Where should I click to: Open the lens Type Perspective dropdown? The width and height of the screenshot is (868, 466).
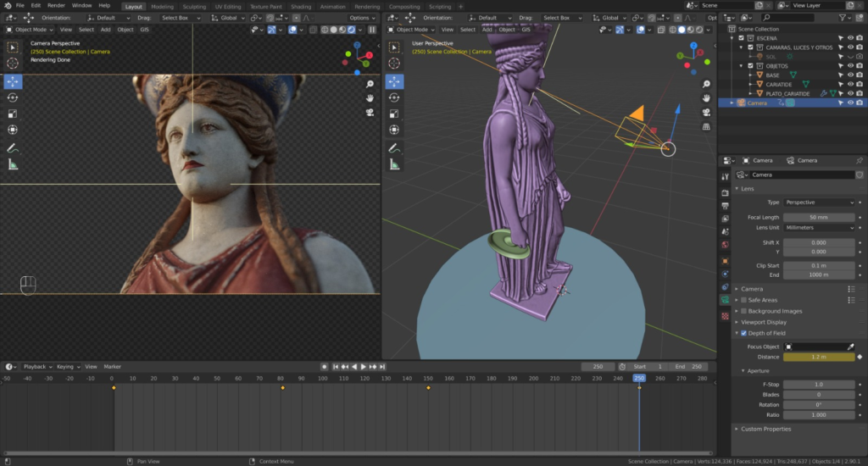(x=819, y=202)
